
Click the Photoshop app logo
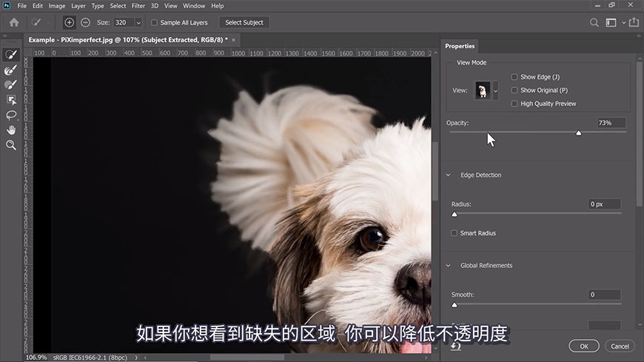(7, 6)
